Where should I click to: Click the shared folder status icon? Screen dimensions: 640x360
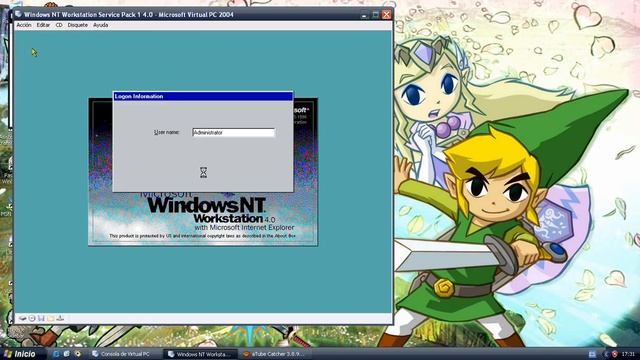click(51, 318)
